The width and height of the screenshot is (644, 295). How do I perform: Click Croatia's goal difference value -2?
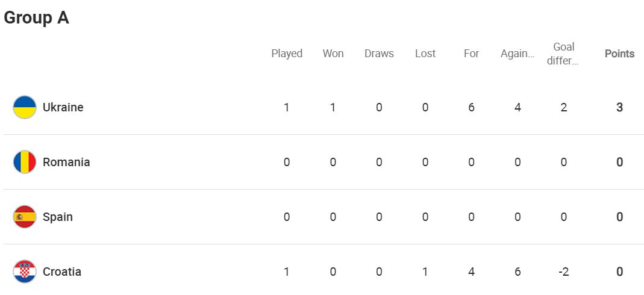[563, 272]
